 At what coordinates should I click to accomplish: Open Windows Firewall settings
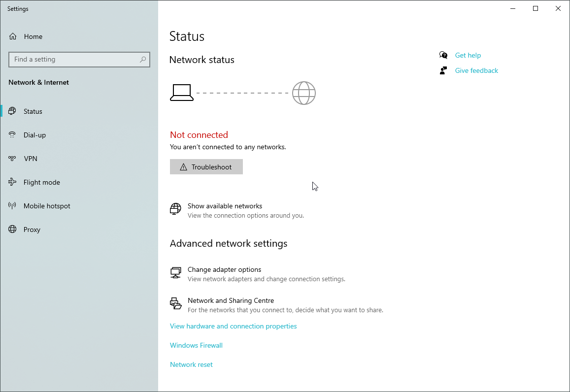(196, 345)
